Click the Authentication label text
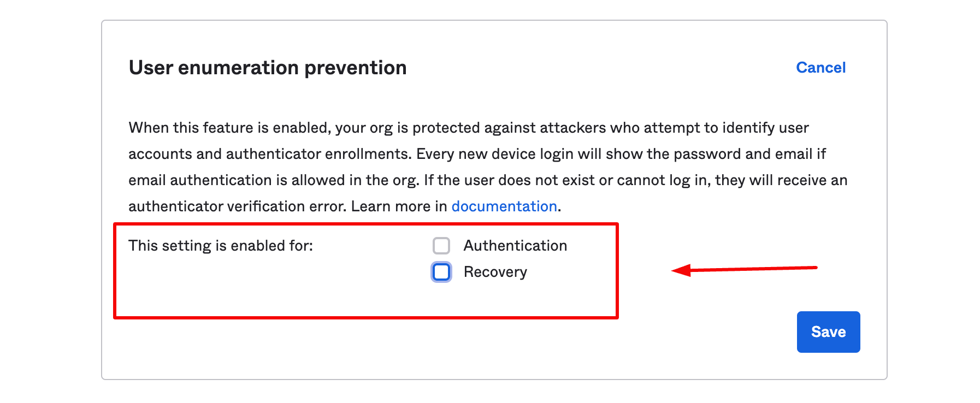Viewport: 980px width, 403px height. coord(515,246)
